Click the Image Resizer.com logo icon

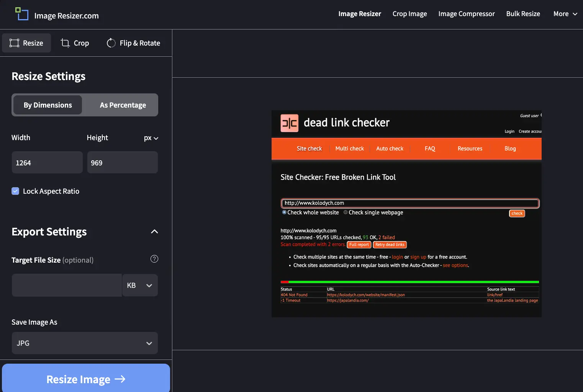[x=22, y=14]
